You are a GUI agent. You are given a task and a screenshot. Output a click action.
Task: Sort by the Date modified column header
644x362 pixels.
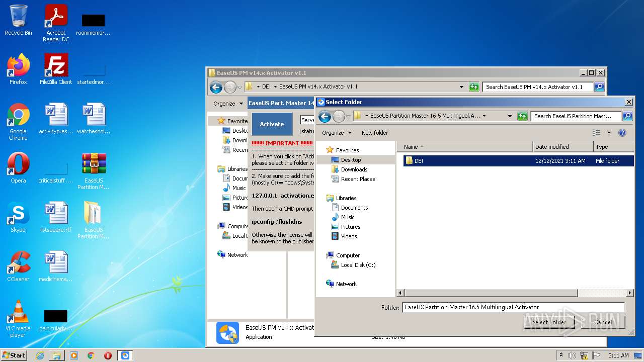[563, 147]
